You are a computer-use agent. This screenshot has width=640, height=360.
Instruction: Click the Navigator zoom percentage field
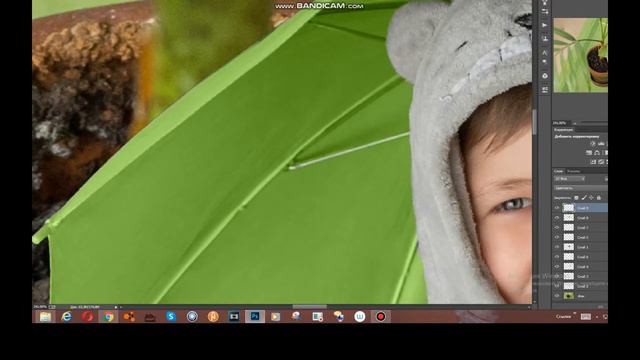(x=560, y=123)
